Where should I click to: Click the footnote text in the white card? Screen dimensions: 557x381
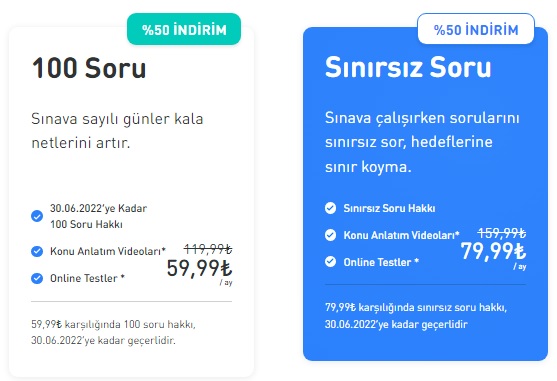click(x=113, y=332)
